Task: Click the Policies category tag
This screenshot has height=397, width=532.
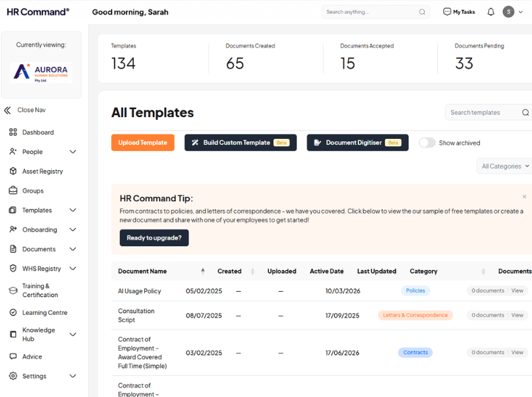Action: coord(416,290)
